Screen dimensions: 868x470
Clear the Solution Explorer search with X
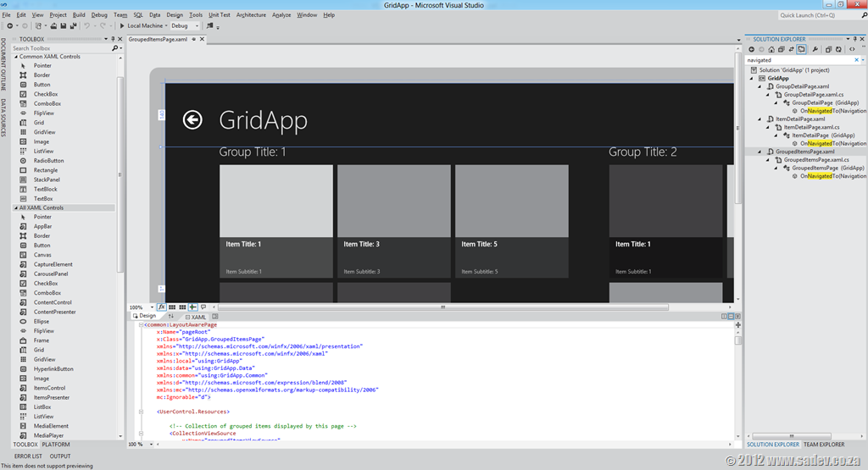coord(856,60)
